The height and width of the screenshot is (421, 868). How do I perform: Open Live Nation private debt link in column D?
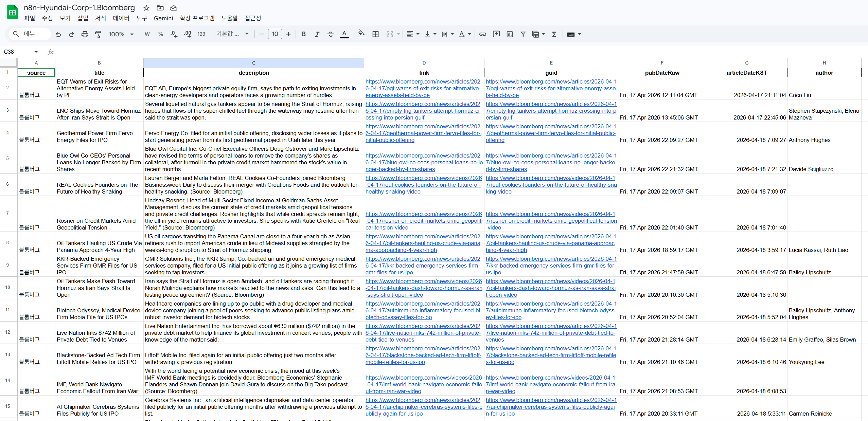coord(423,333)
